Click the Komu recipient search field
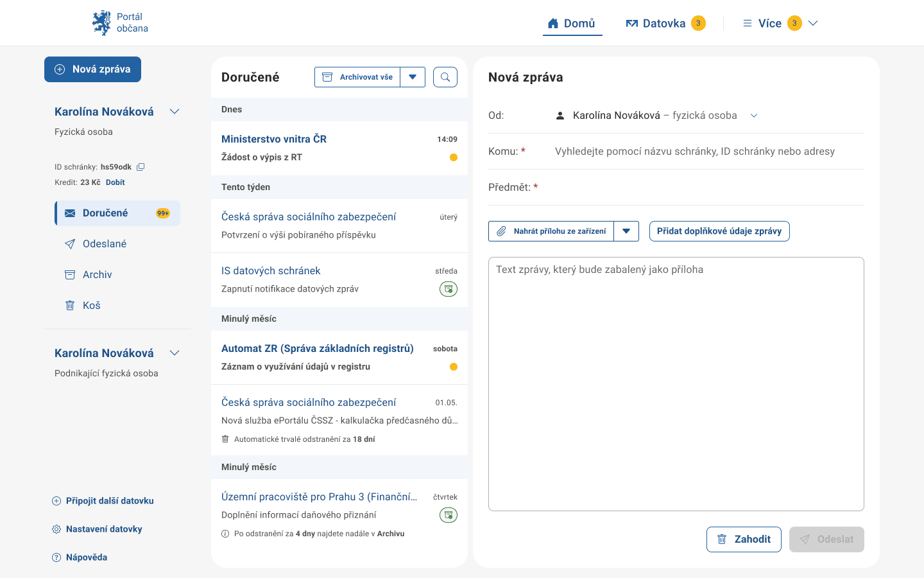 click(x=694, y=152)
